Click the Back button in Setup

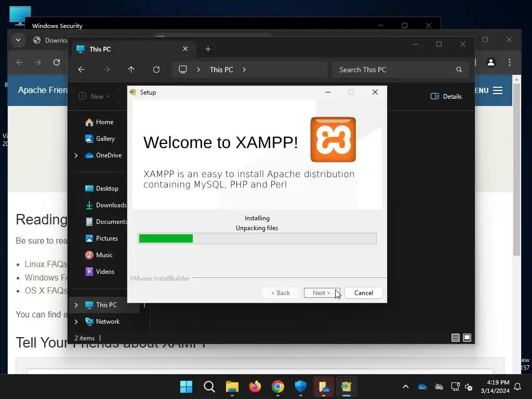(281, 293)
